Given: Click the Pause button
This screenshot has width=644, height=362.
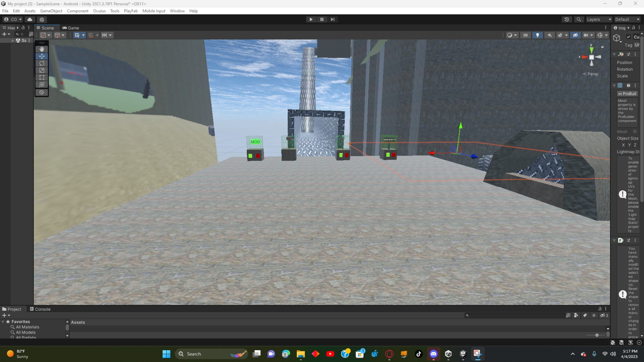Looking at the screenshot, I should click(322, 19).
